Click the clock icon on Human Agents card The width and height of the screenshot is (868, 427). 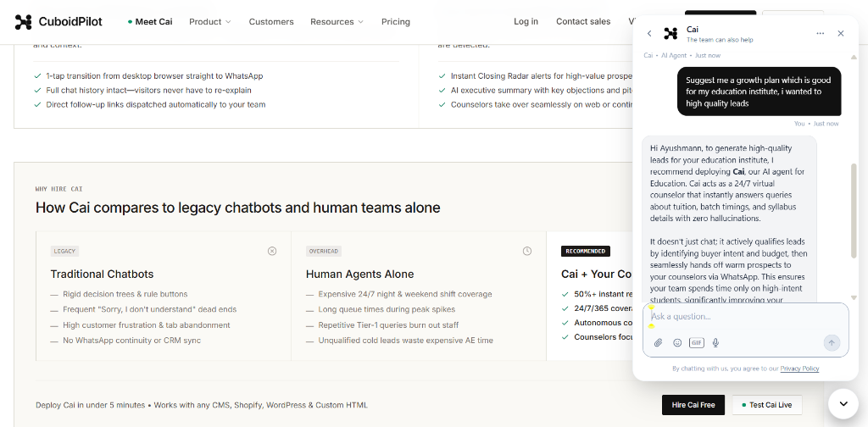click(527, 251)
